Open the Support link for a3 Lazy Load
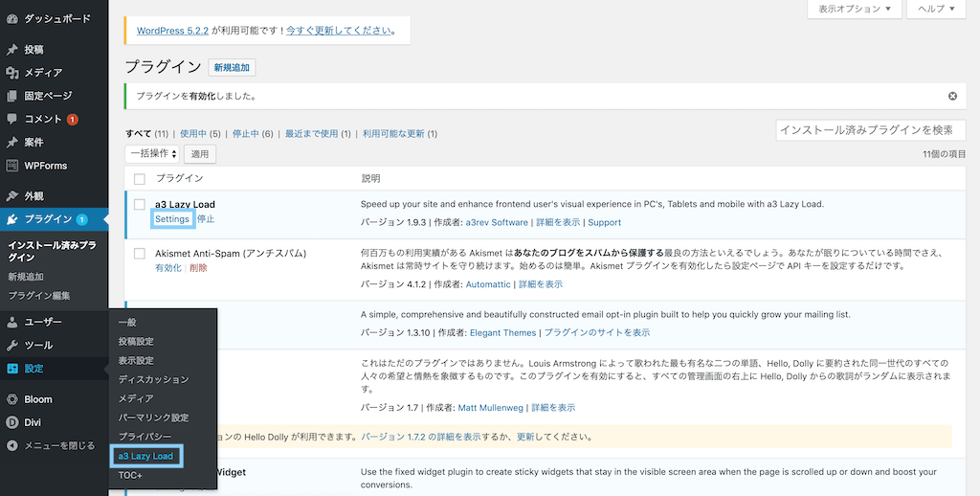The height and width of the screenshot is (496, 980). pyautogui.click(x=605, y=222)
